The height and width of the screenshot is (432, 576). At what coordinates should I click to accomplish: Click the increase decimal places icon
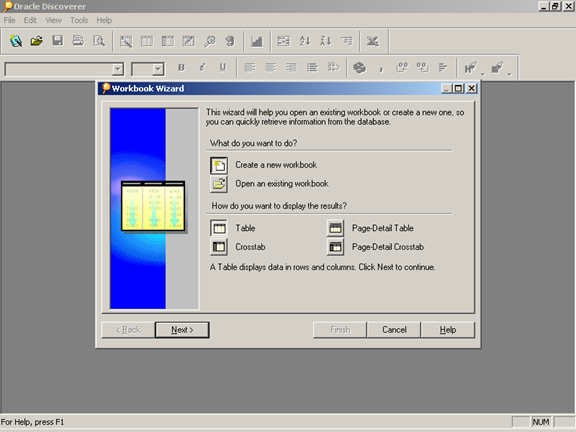coord(402,68)
